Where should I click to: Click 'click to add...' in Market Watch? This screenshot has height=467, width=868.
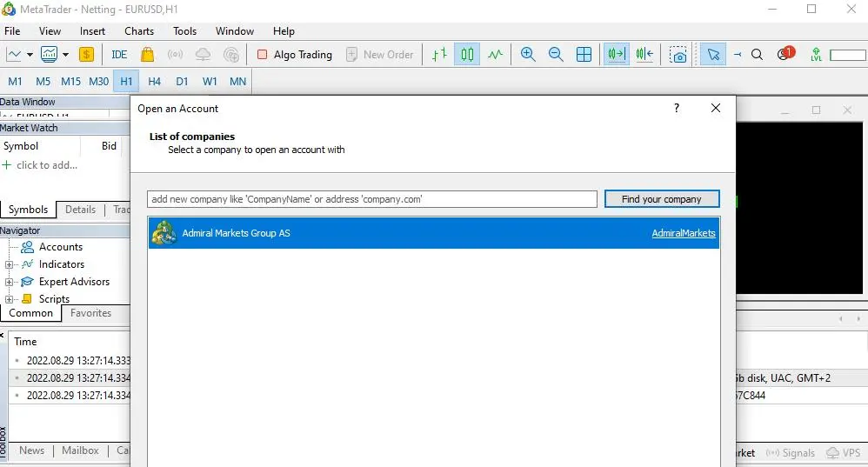point(46,165)
